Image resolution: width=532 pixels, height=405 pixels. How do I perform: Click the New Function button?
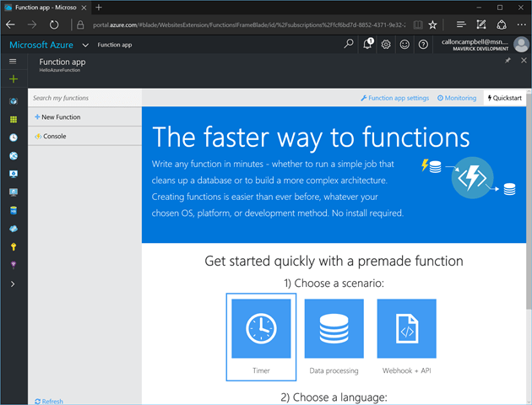pyautogui.click(x=57, y=117)
